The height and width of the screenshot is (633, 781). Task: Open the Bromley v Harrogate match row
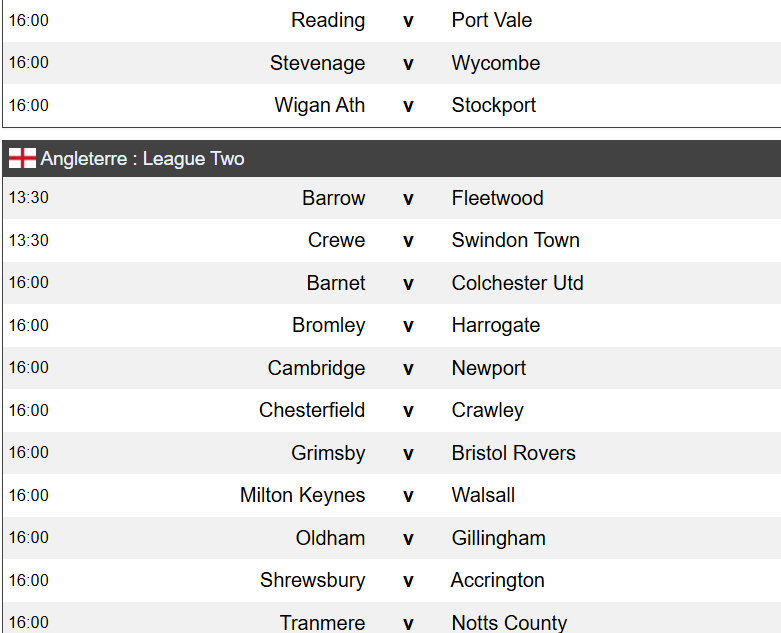point(392,326)
